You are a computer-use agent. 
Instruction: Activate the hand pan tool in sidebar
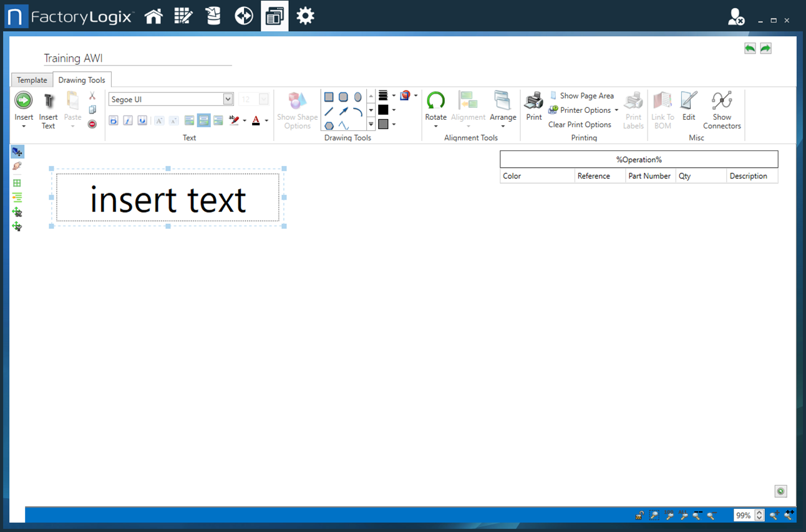(17, 166)
